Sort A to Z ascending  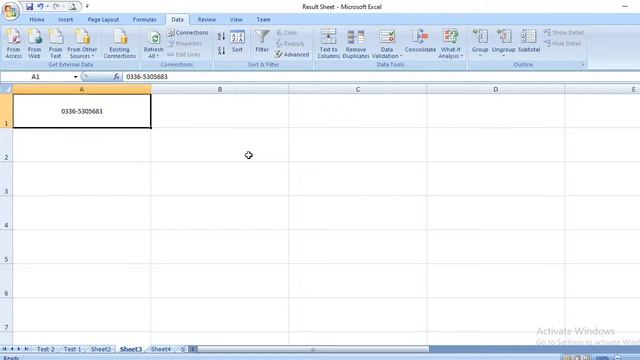coord(221,37)
